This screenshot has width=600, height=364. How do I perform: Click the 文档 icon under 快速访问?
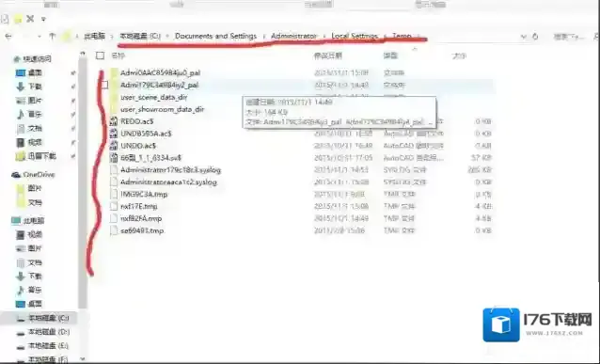(x=21, y=129)
